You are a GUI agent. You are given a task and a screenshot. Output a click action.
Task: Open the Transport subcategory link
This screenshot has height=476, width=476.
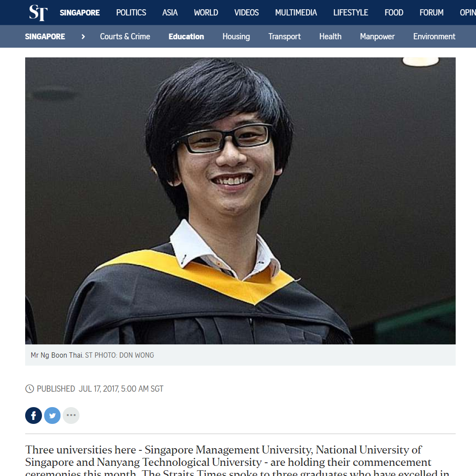click(284, 36)
